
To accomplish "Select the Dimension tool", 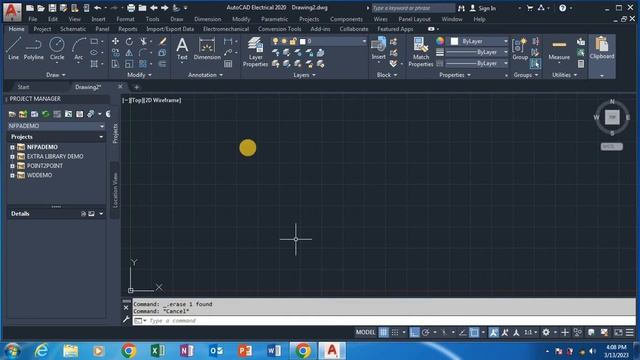I will tap(207, 49).
